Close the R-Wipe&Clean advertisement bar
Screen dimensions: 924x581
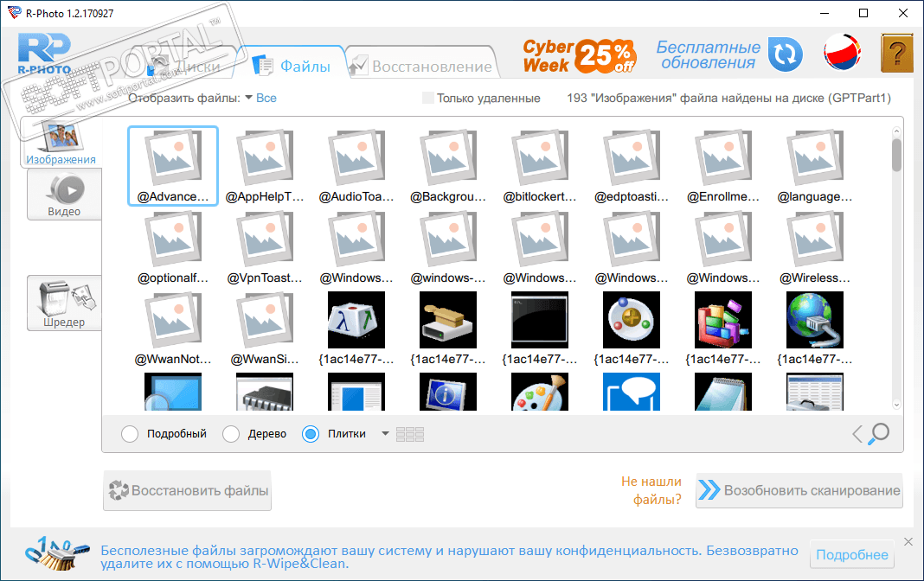click(x=908, y=541)
